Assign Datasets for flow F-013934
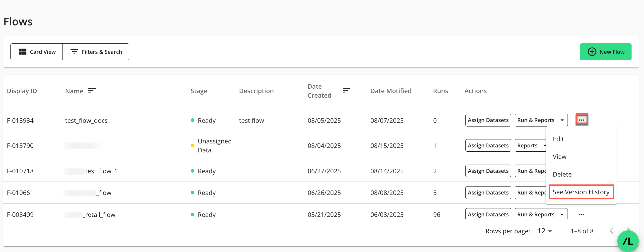The height and width of the screenshot is (252, 644). 488,120
